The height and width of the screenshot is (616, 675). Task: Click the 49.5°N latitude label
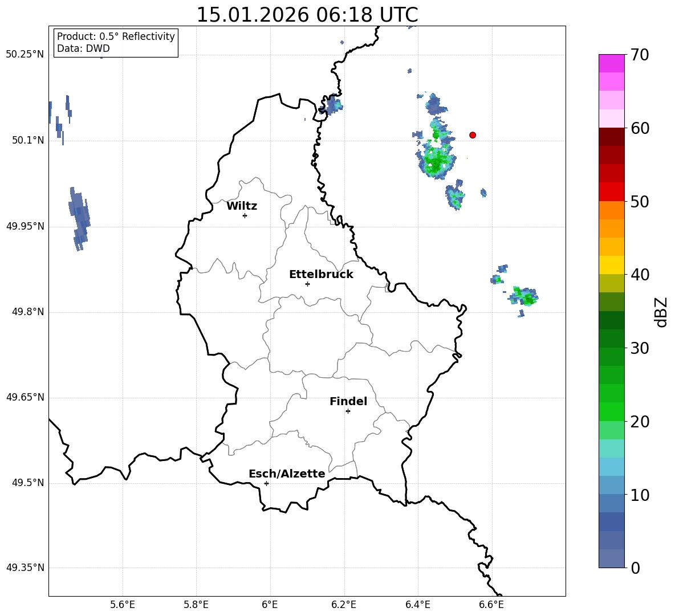point(28,483)
